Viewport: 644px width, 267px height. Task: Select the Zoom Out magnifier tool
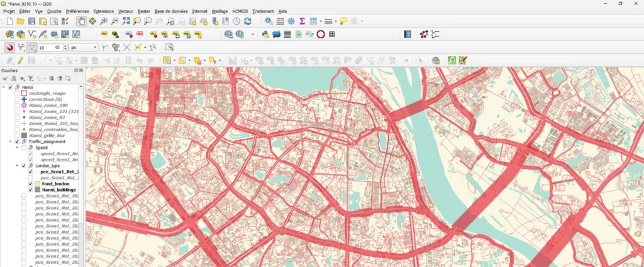click(114, 21)
